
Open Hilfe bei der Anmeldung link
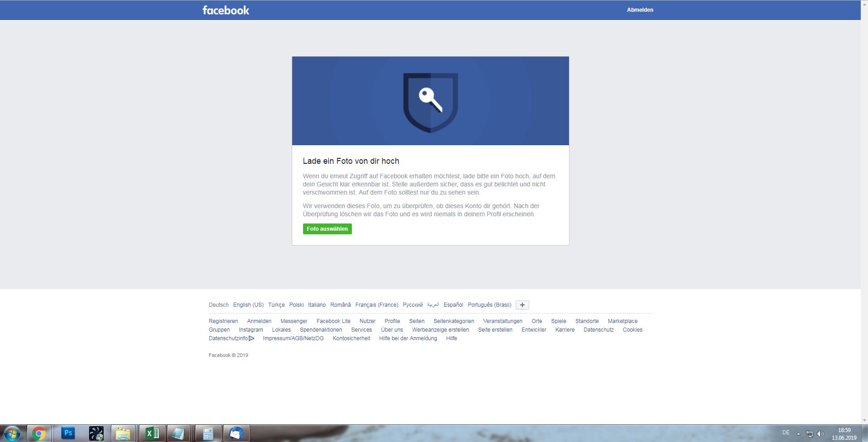point(408,338)
